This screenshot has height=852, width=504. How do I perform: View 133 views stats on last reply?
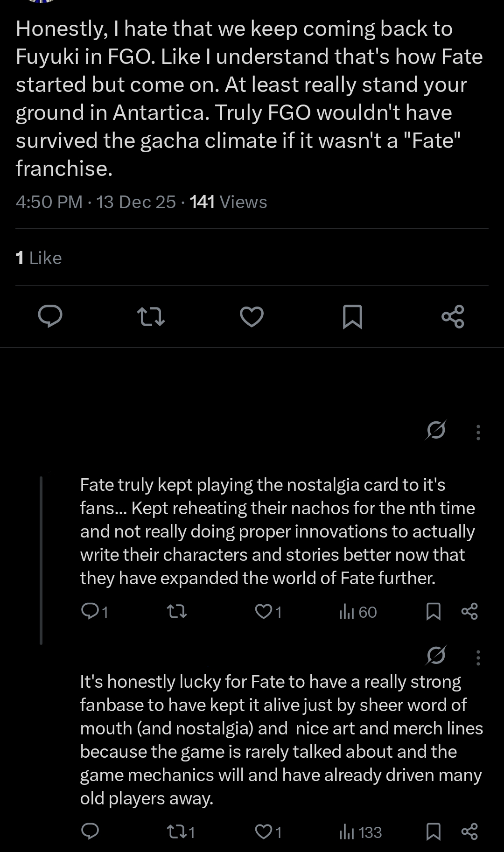pyautogui.click(x=360, y=832)
